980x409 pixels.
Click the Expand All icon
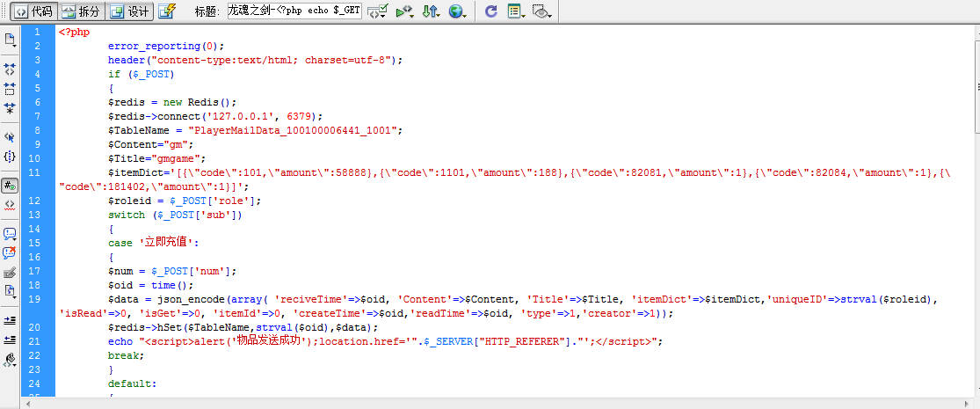(10, 108)
